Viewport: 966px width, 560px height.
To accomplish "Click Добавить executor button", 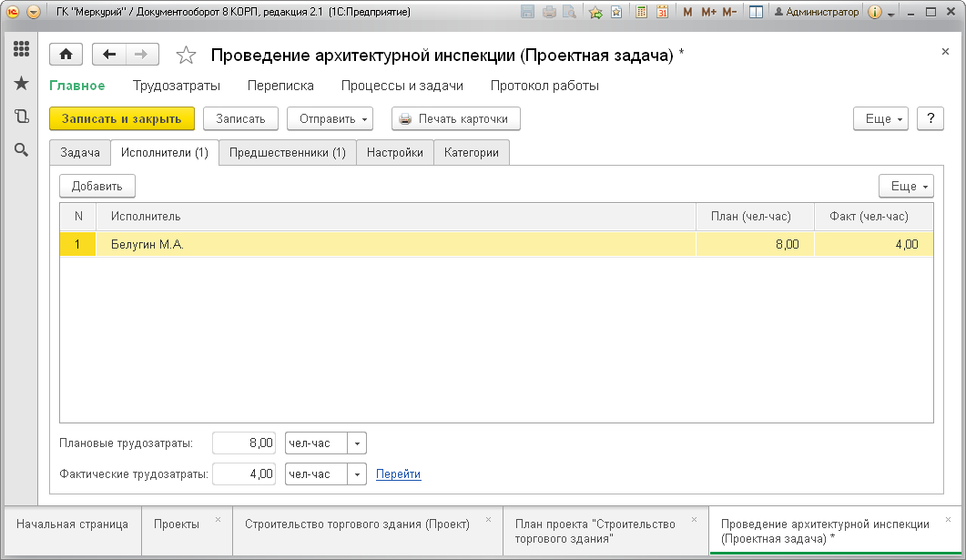I will pyautogui.click(x=97, y=186).
